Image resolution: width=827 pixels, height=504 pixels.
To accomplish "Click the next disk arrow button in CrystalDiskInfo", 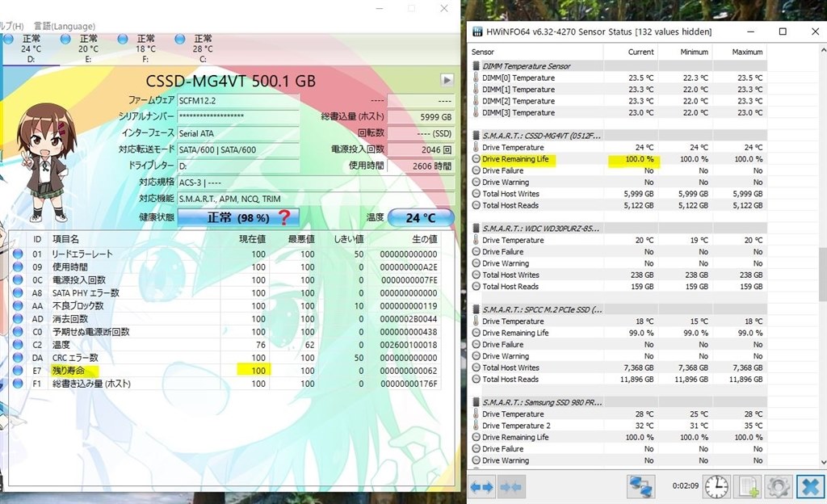I will pos(447,80).
